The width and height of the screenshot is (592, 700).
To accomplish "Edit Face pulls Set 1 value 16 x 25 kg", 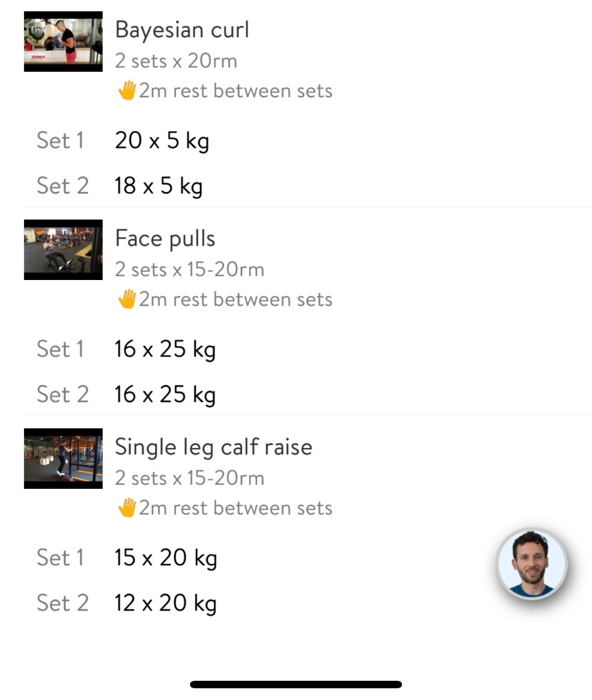I will [165, 349].
